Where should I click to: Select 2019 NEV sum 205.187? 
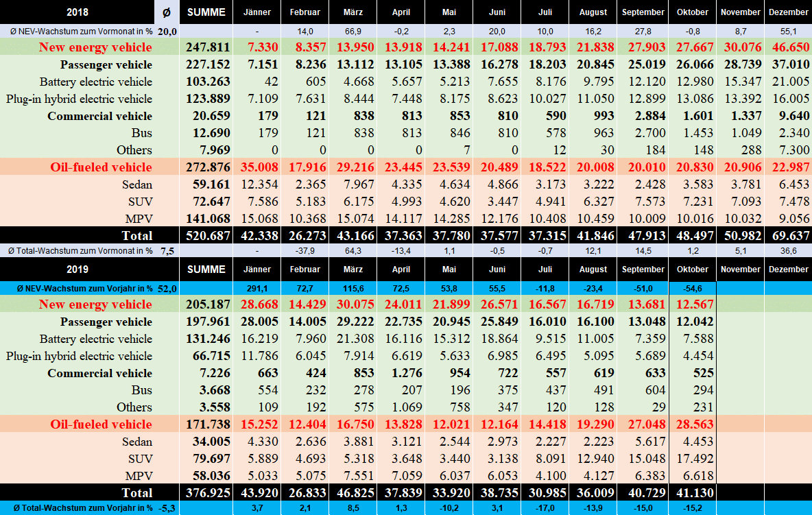(x=208, y=304)
